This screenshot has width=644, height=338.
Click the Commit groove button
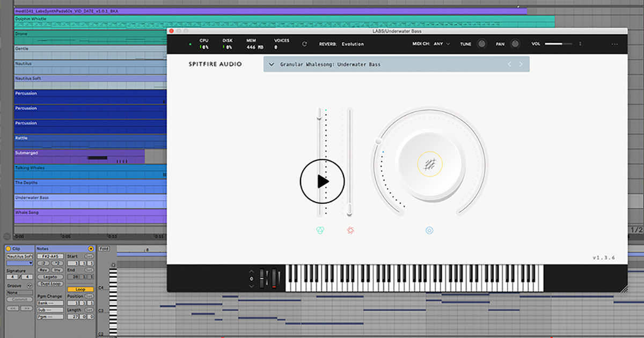click(19, 300)
